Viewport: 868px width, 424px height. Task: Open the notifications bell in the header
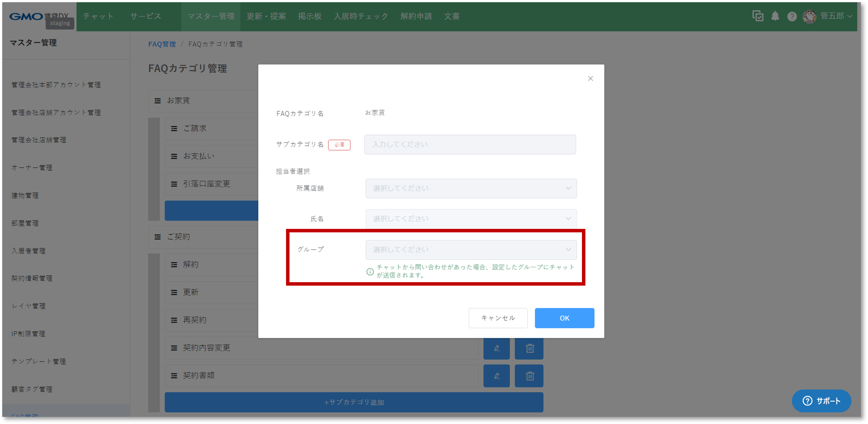tap(775, 16)
